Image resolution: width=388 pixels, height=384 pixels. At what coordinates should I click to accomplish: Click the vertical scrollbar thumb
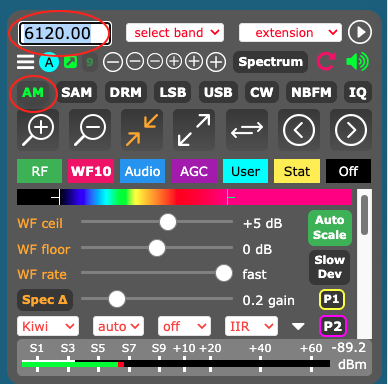click(364, 215)
